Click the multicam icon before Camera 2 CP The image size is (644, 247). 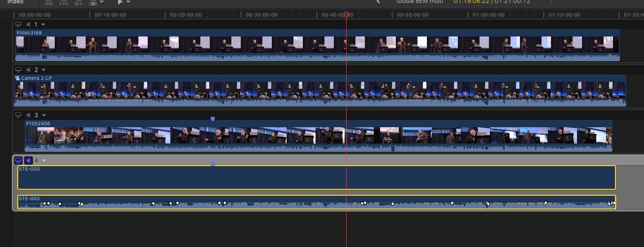coord(18,78)
